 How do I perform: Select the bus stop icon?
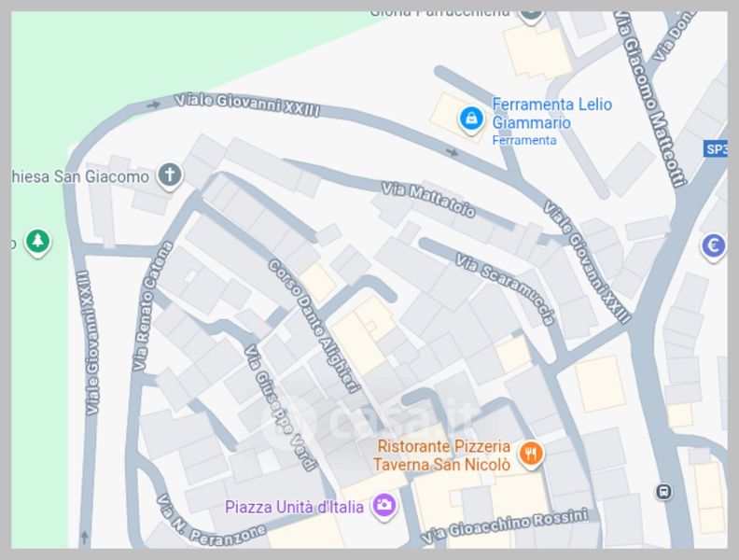663,492
